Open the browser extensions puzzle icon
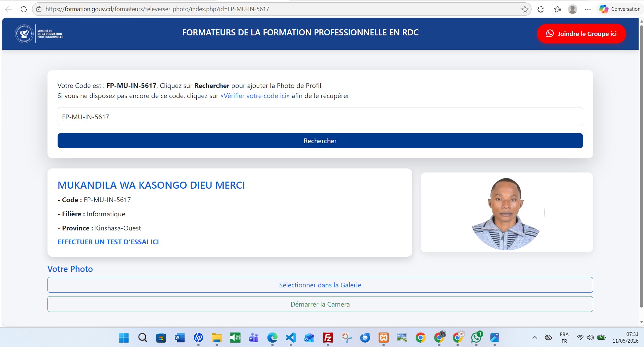 (x=541, y=9)
